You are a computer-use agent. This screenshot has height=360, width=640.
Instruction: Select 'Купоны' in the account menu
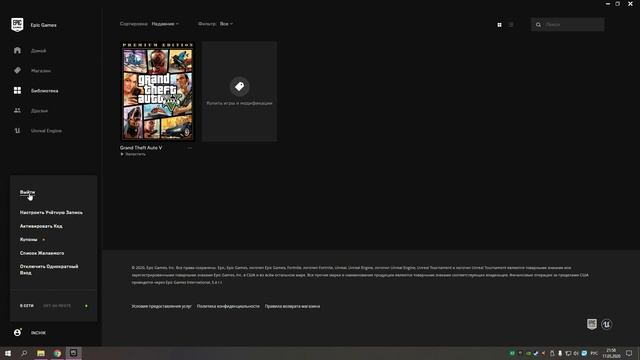point(29,240)
